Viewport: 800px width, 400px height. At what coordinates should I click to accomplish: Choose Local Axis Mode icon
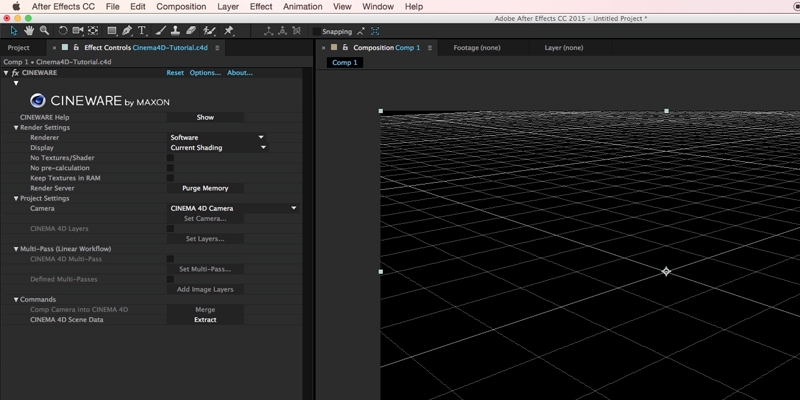(x=268, y=31)
